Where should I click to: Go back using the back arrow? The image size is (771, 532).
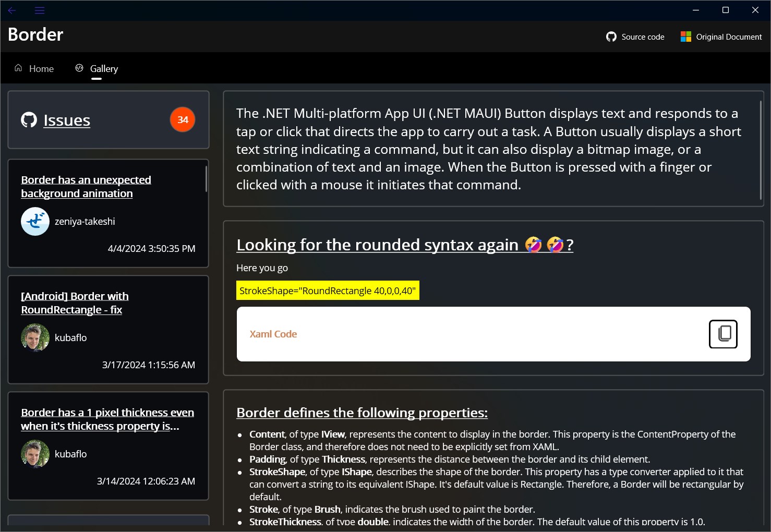[x=12, y=10]
